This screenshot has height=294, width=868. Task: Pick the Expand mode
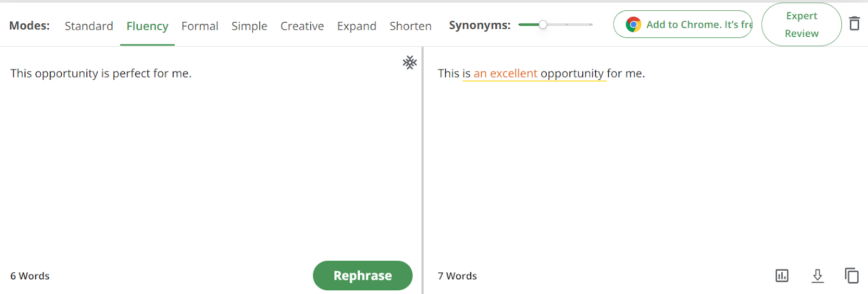pos(356,26)
